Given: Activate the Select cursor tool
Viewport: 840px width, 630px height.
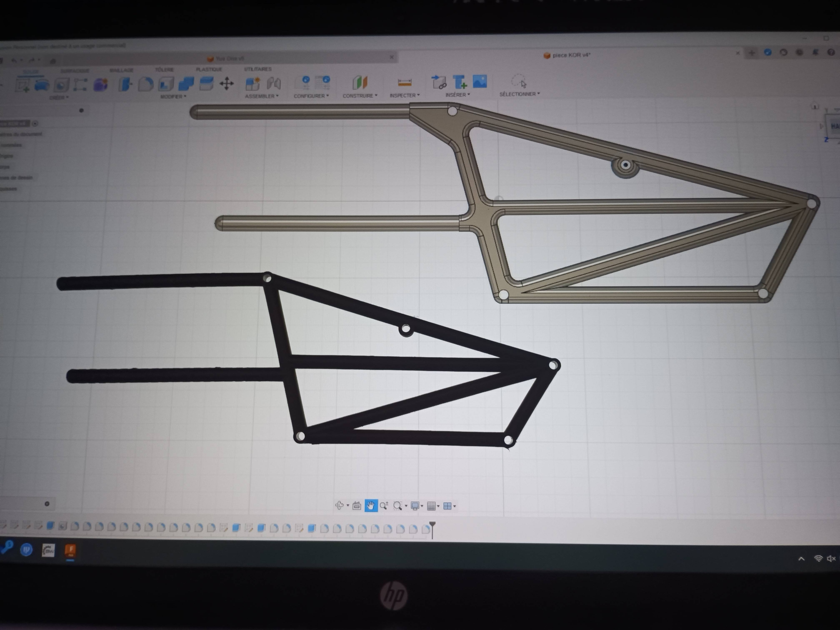Looking at the screenshot, I should [x=519, y=81].
